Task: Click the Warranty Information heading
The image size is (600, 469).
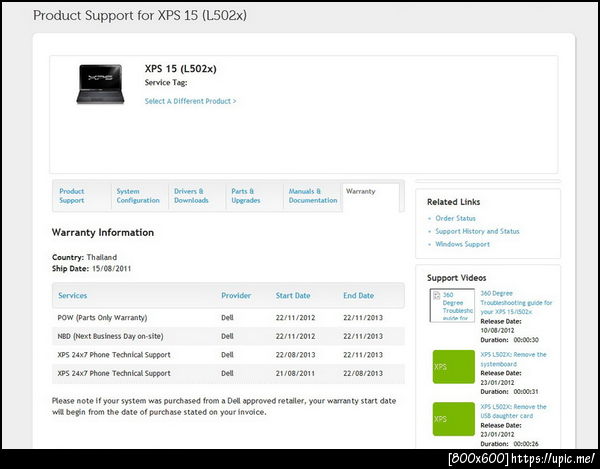Action: [103, 232]
